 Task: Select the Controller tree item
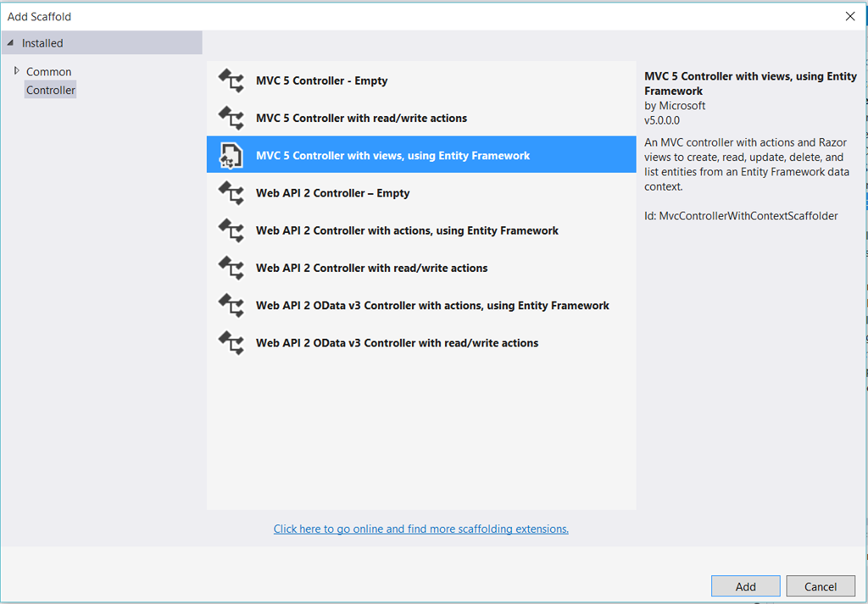point(50,90)
